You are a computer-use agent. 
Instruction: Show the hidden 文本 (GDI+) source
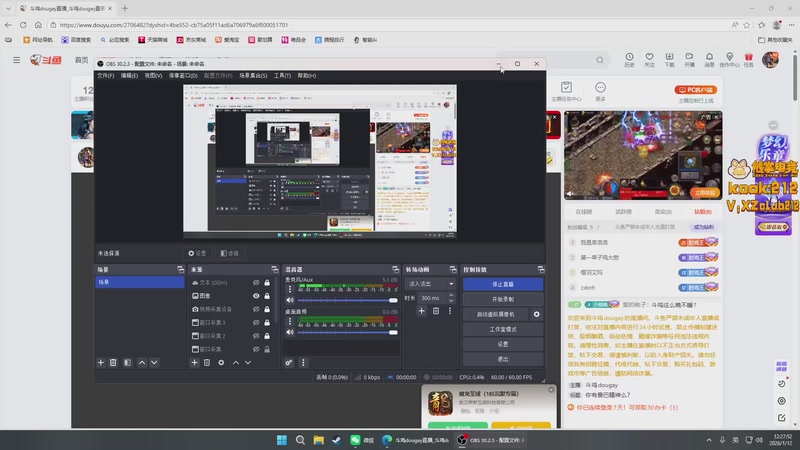[x=256, y=283]
